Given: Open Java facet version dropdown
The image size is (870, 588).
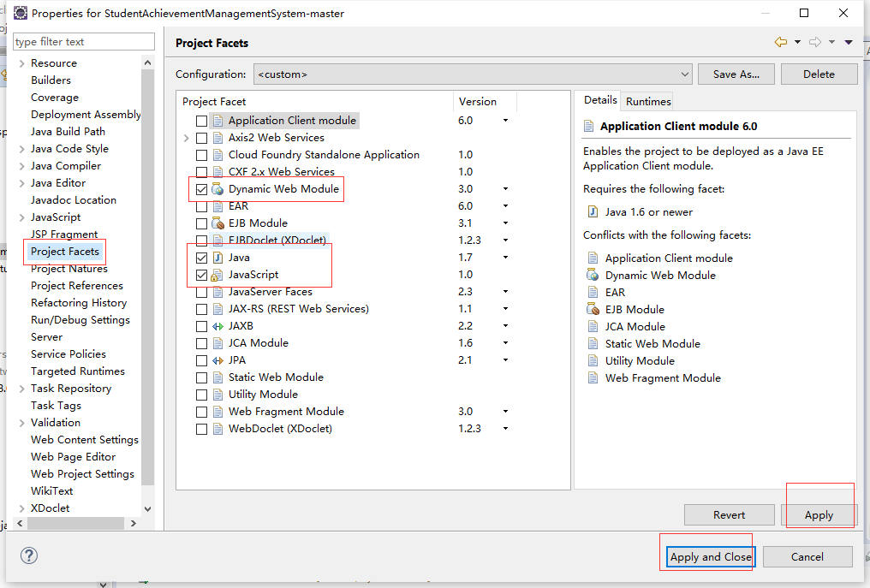Looking at the screenshot, I should [x=505, y=258].
